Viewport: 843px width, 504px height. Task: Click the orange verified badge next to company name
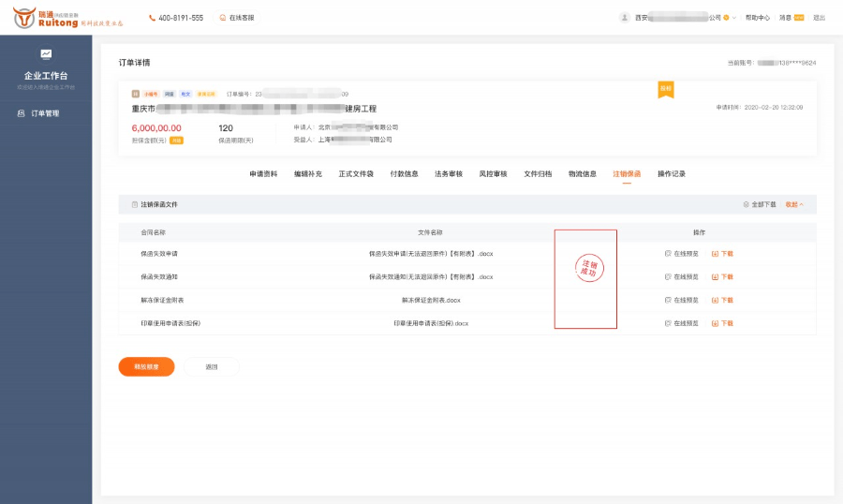(x=726, y=18)
